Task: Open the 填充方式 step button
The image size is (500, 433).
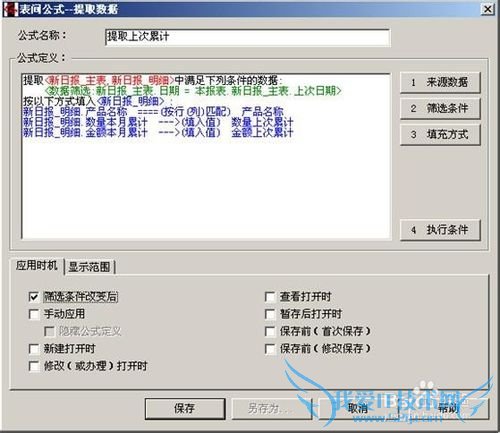Action: (440, 135)
